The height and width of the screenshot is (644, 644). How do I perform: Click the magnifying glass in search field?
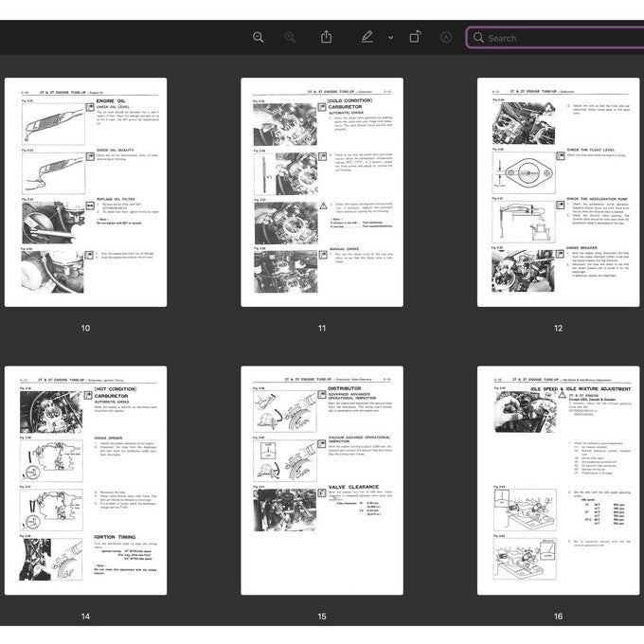pos(478,38)
